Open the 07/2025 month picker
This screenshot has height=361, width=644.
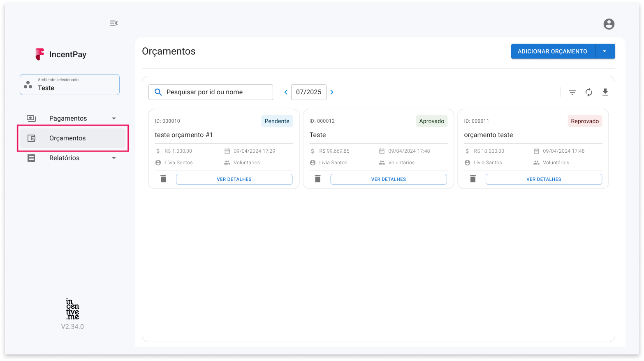pos(309,92)
